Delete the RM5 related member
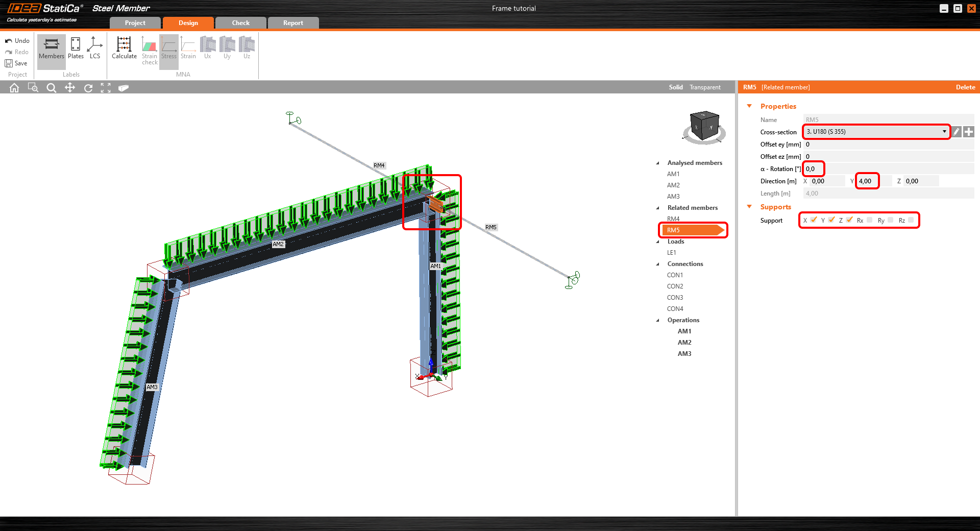The image size is (980, 531). (965, 87)
